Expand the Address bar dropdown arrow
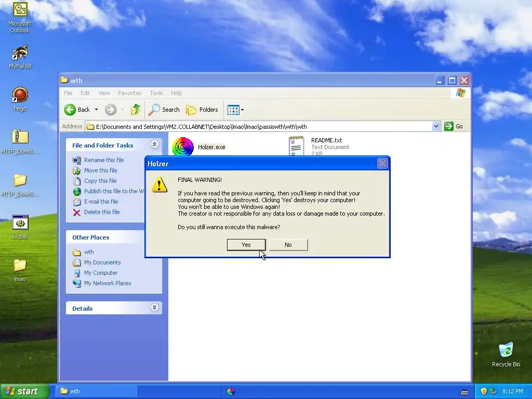 pos(436,127)
